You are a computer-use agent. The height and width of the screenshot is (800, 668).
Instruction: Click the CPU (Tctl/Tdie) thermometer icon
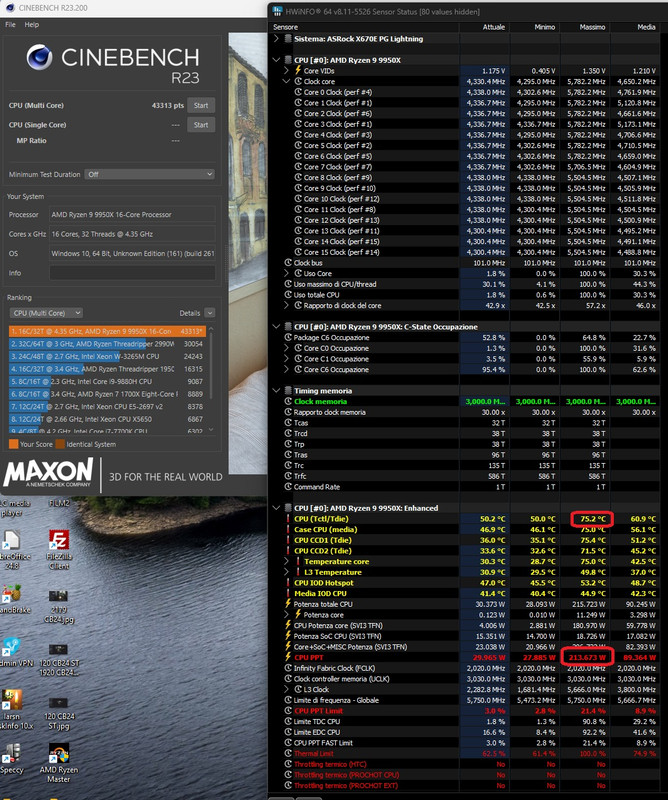pyautogui.click(x=288, y=519)
